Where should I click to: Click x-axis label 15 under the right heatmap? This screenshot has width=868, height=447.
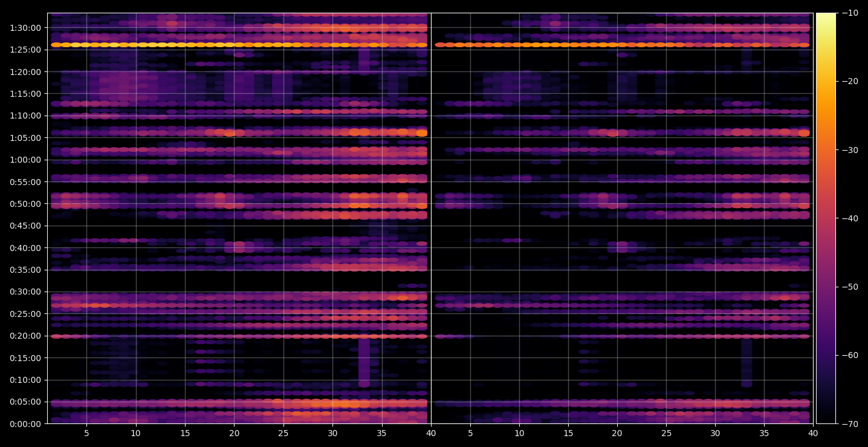(x=568, y=434)
